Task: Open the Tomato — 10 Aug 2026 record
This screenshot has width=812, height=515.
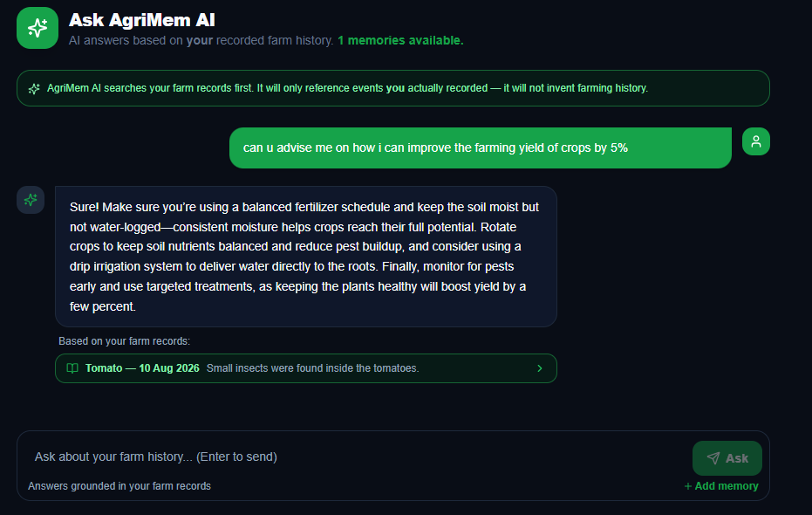Action: pyautogui.click(x=306, y=368)
